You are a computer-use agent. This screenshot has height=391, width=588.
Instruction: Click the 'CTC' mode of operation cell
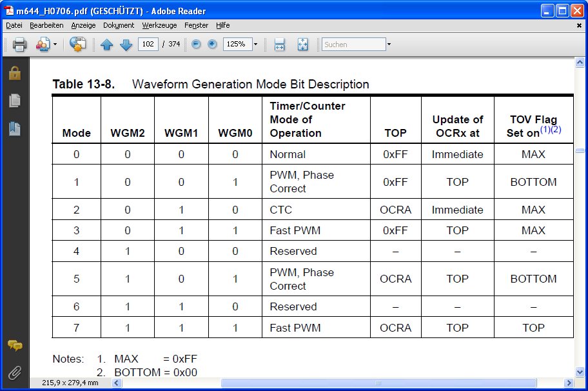pos(281,210)
